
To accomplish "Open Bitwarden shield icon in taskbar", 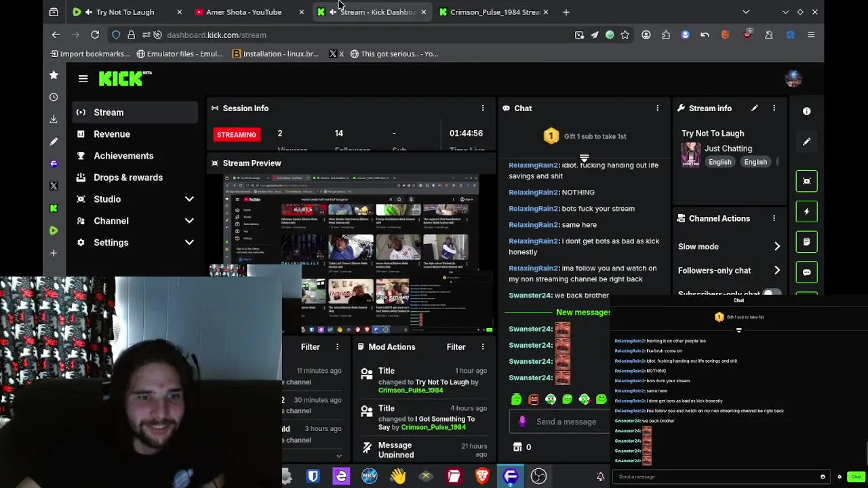I will 313,476.
